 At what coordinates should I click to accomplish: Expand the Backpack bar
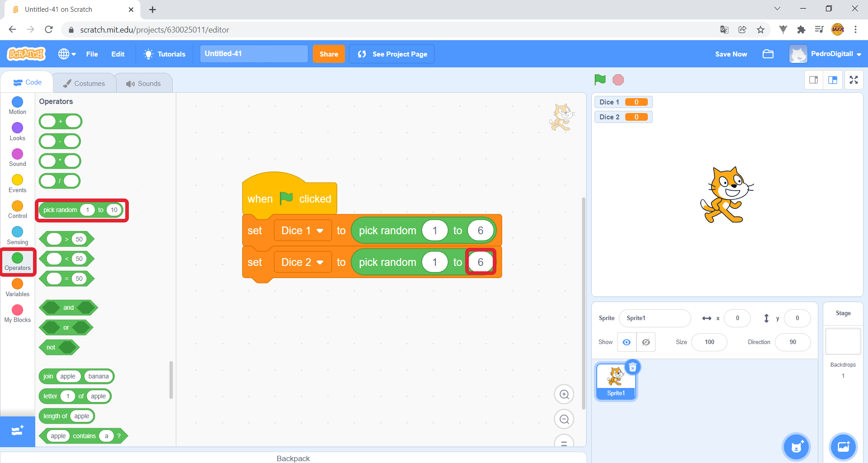tap(293, 458)
